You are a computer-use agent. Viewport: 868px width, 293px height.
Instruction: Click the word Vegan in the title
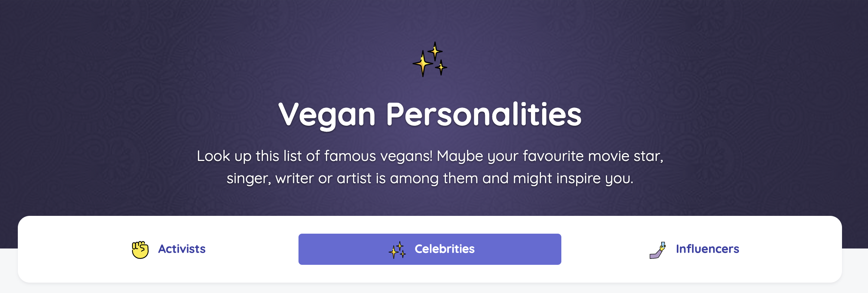[327, 115]
